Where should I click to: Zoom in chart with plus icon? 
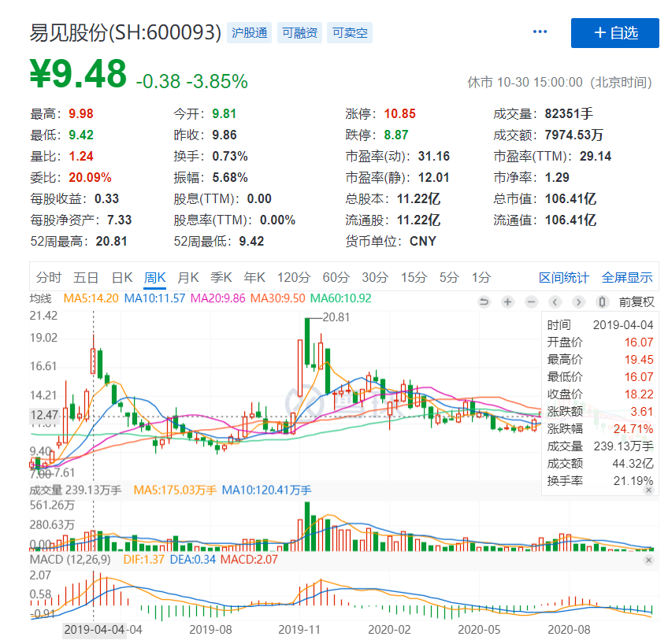(x=507, y=302)
